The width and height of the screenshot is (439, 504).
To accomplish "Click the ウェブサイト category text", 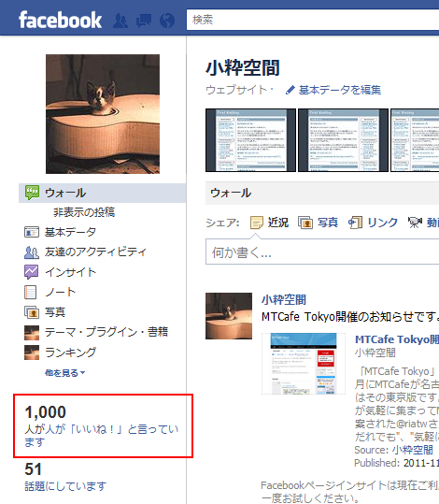I will [236, 90].
